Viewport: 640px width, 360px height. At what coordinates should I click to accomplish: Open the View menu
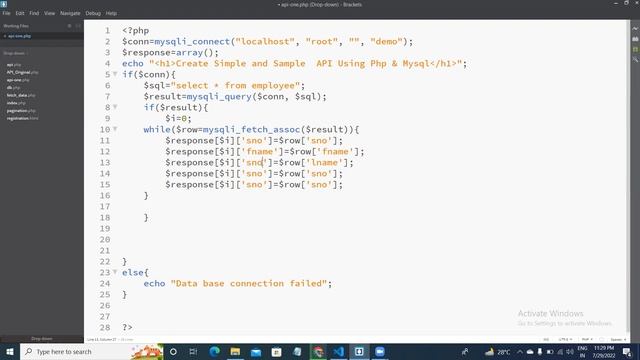[49, 13]
